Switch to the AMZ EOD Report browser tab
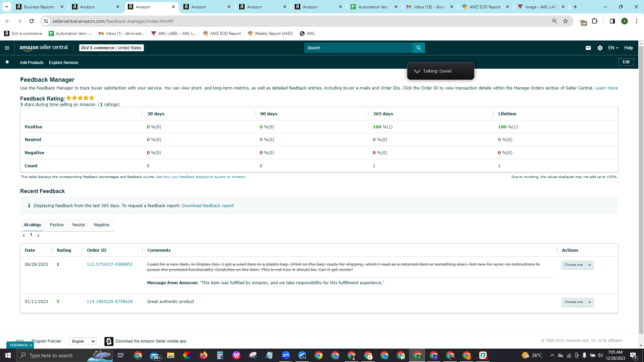Image resolution: width=644 pixels, height=362 pixels. point(486,7)
